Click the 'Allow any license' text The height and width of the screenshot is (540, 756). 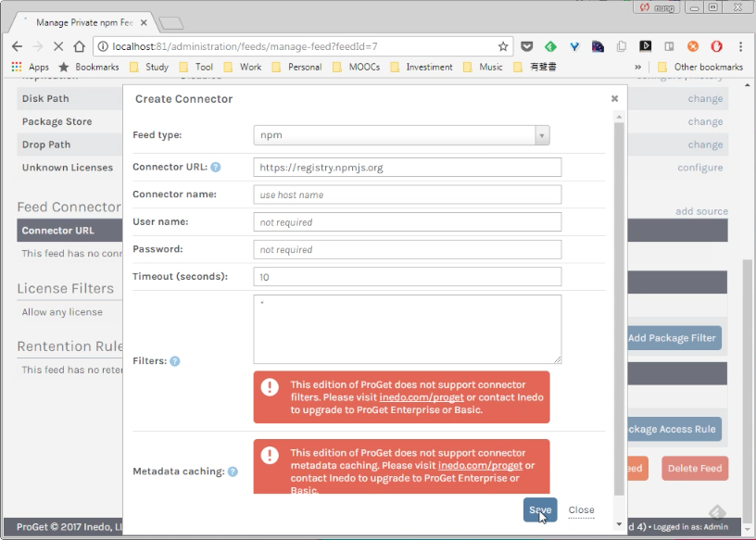click(62, 312)
